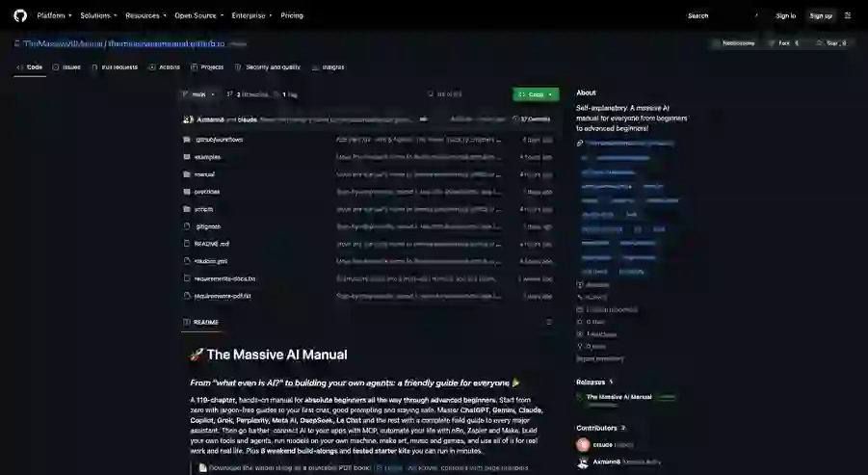Open the Axmann8 contributor avatar
Screen dimensions: 868x475
(583, 462)
